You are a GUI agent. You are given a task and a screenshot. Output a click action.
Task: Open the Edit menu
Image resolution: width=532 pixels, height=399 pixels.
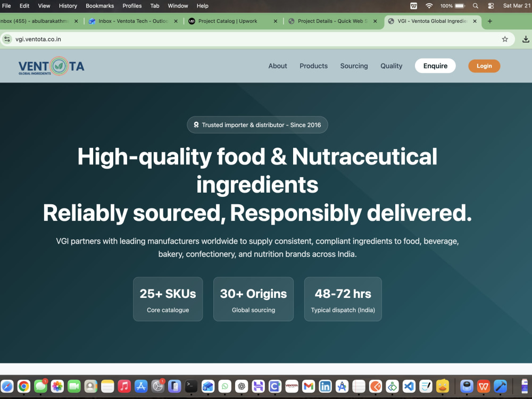tap(24, 6)
